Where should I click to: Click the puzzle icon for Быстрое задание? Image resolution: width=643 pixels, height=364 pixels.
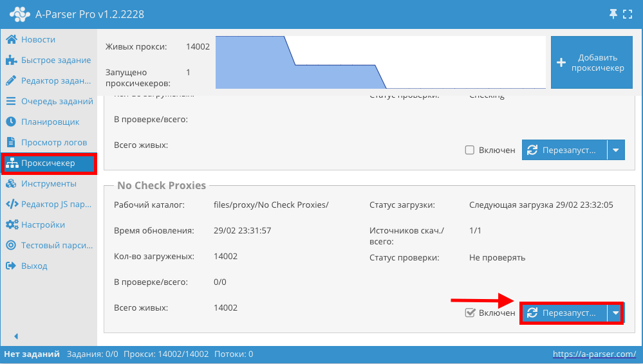tap(11, 60)
